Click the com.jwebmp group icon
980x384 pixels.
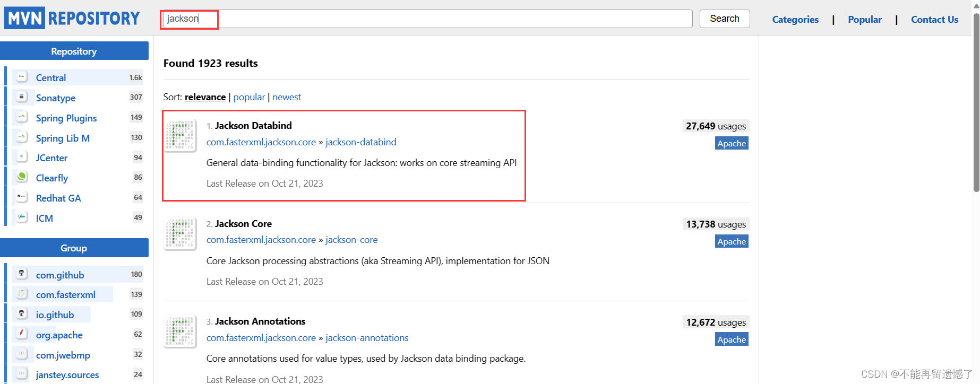point(22,354)
